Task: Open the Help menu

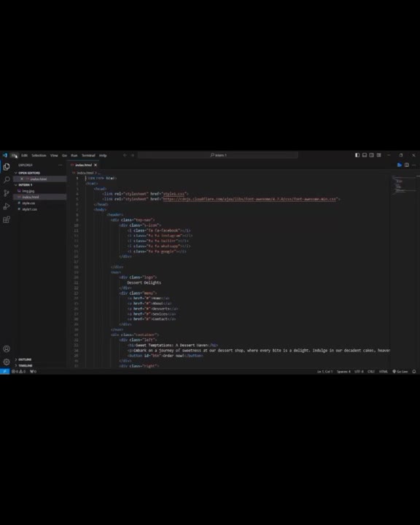Action: [103, 155]
